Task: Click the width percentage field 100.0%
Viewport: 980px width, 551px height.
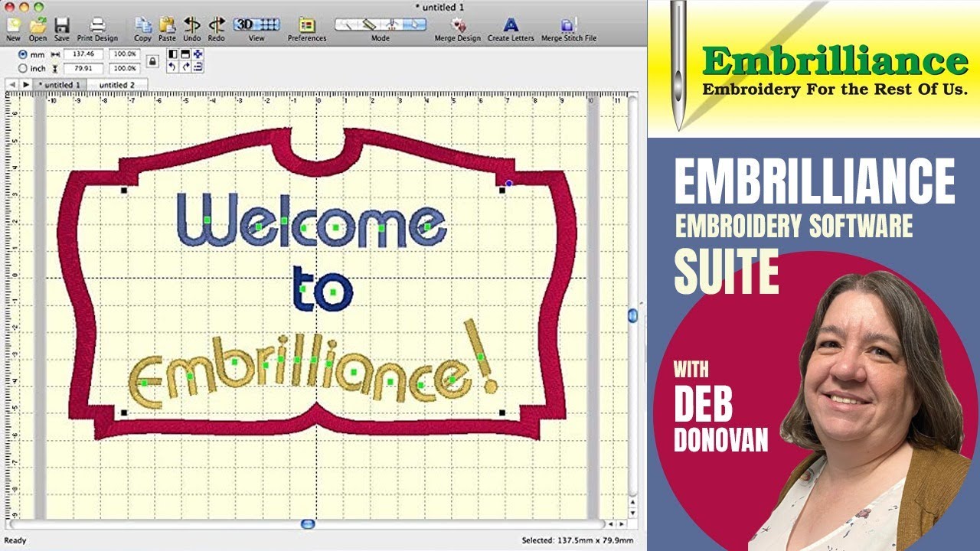Action: [x=124, y=54]
